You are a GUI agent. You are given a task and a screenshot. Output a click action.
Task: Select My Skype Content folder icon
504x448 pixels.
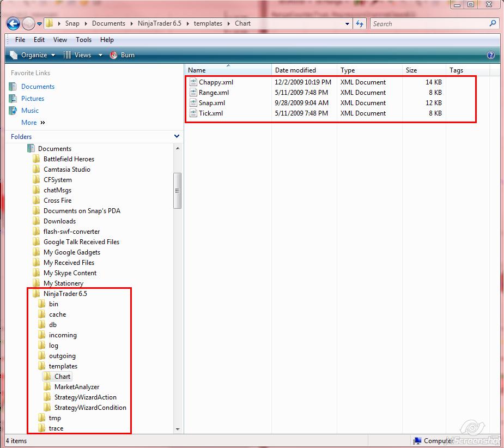(x=37, y=273)
